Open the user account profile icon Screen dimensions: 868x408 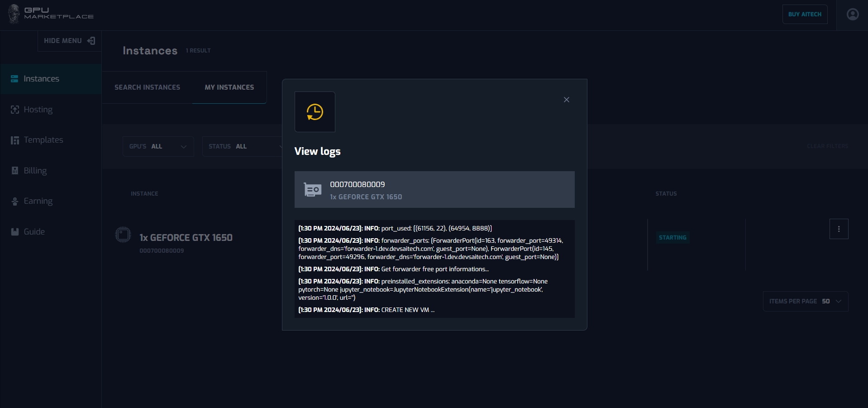point(852,14)
